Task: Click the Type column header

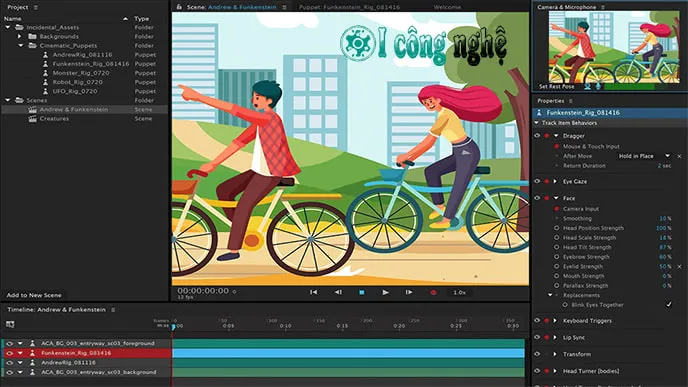Action: point(141,19)
